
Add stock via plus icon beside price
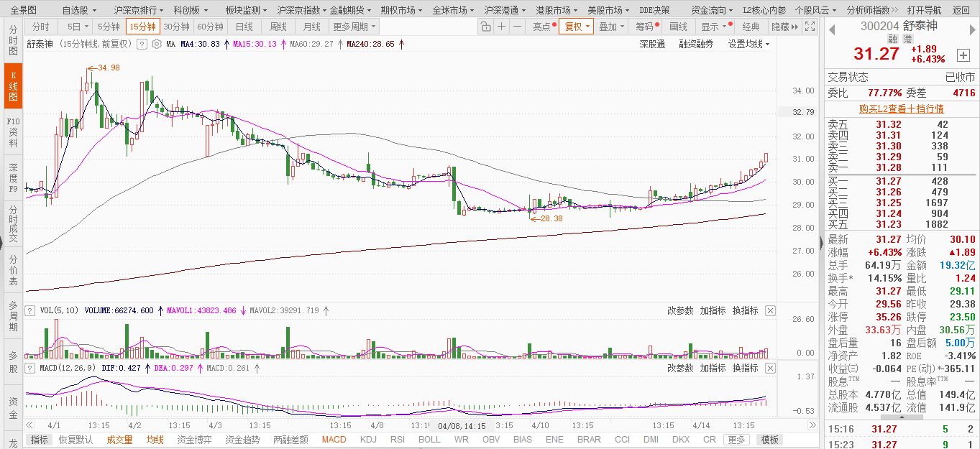[x=963, y=55]
